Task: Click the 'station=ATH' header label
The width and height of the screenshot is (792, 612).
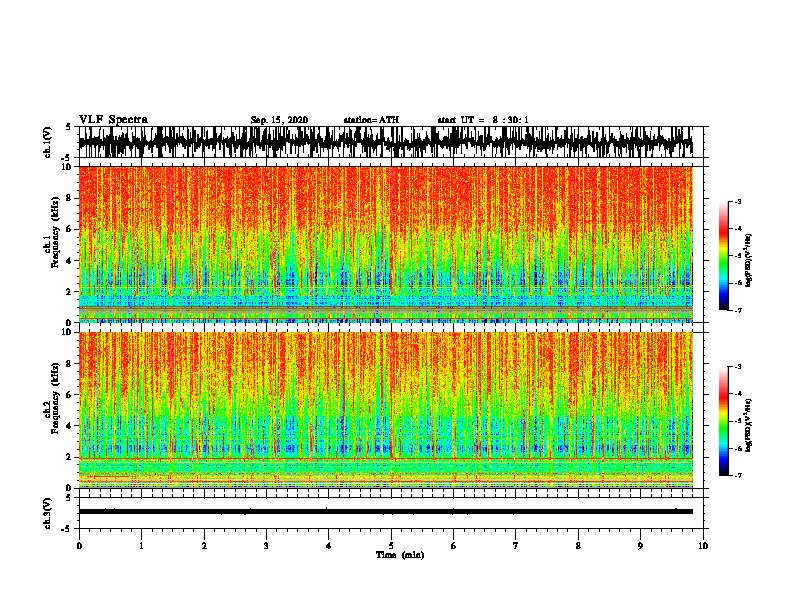Action: [371, 120]
